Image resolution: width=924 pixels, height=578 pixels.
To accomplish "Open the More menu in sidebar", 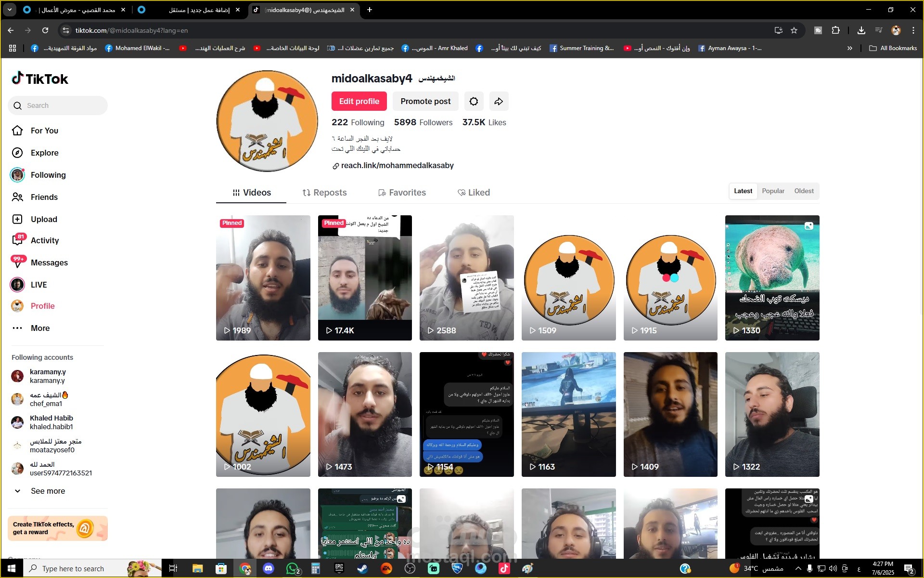I will (40, 328).
